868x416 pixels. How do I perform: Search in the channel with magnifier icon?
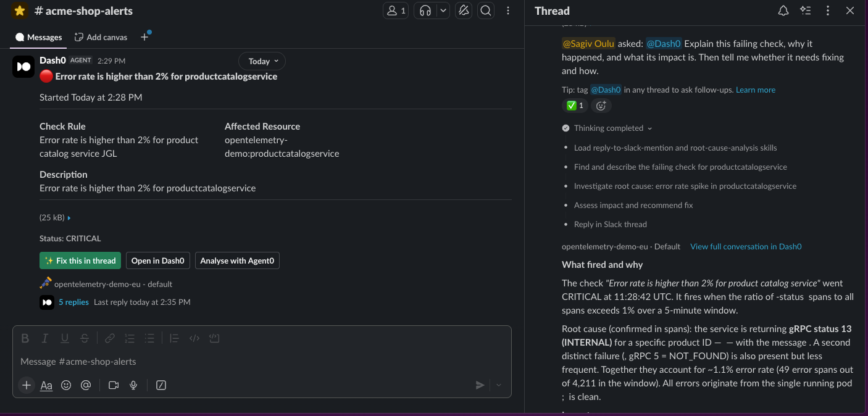point(486,10)
